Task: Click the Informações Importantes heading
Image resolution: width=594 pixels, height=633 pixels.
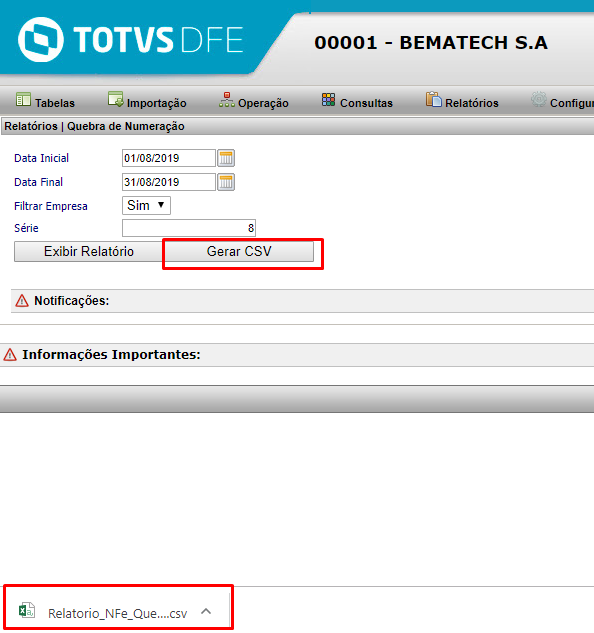Action: click(x=111, y=354)
